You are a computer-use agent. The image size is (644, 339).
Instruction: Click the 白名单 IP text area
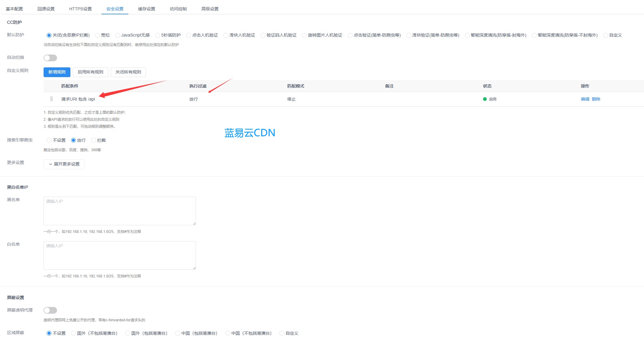tap(119, 255)
